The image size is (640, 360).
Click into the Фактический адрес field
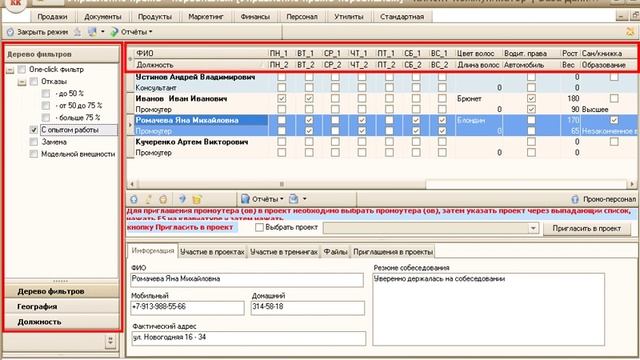(249, 338)
